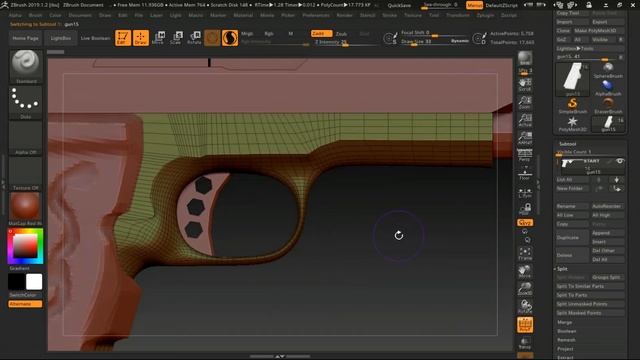Image resolution: width=640 pixels, height=360 pixels.
Task: Open the Material menu
Action: [x=243, y=15]
